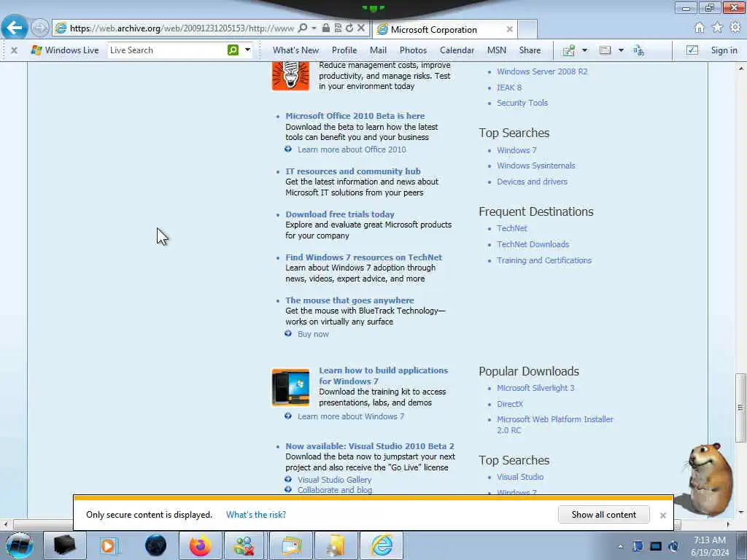Open a new blank tab

click(x=527, y=29)
